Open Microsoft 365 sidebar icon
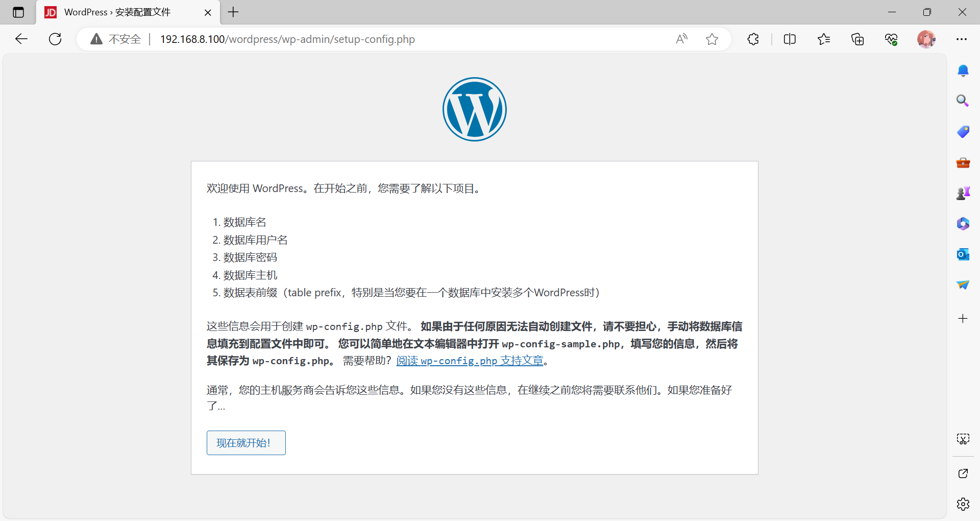Image resolution: width=980 pixels, height=521 pixels. (963, 224)
